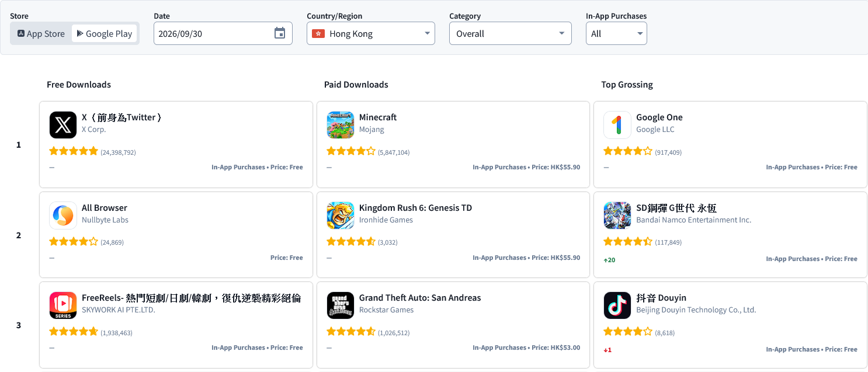Open the In-App Purchases filter dropdown
The image size is (868, 372).
[616, 33]
